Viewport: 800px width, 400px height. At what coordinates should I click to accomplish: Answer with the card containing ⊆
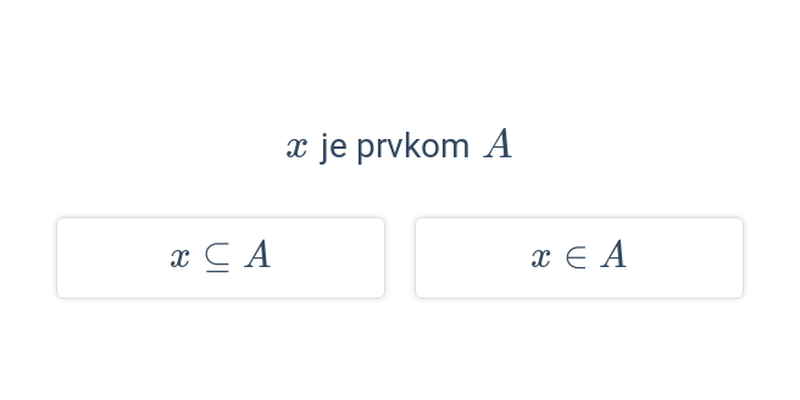click(x=220, y=258)
